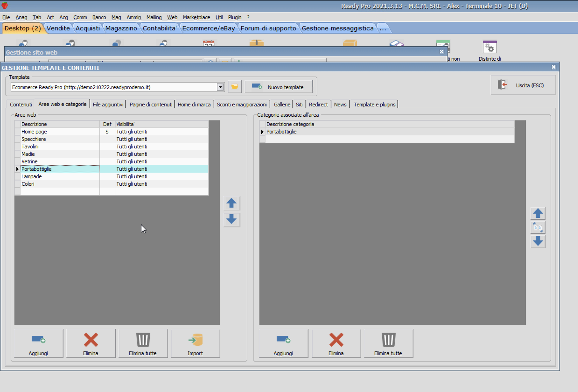Open the Contabilita' main tab
This screenshot has height=392, width=578.
[160, 28]
